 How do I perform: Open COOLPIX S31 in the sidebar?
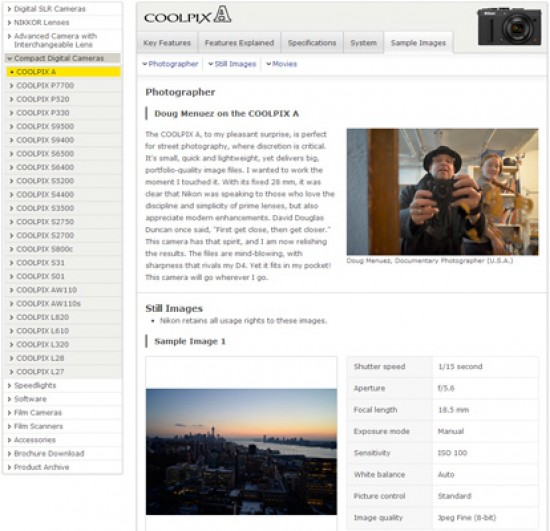pyautogui.click(x=63, y=263)
